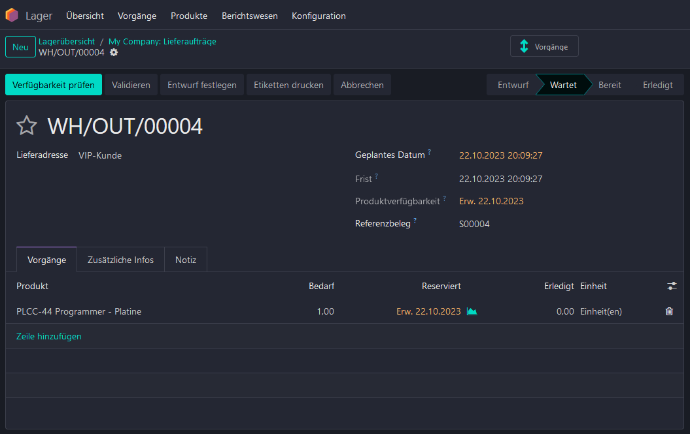Click Entwurf festlegen button
The height and width of the screenshot is (434, 690).
coord(202,85)
